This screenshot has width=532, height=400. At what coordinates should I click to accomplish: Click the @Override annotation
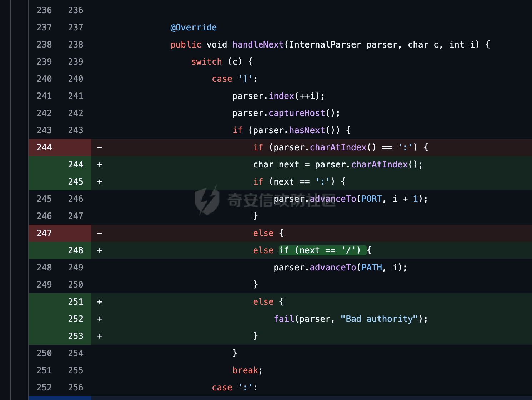pos(194,27)
